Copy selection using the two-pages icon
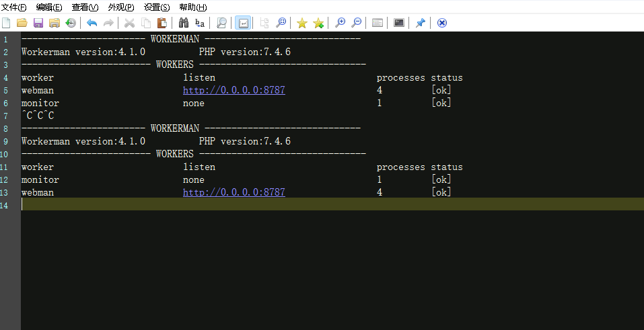The height and width of the screenshot is (330, 644). (x=146, y=23)
